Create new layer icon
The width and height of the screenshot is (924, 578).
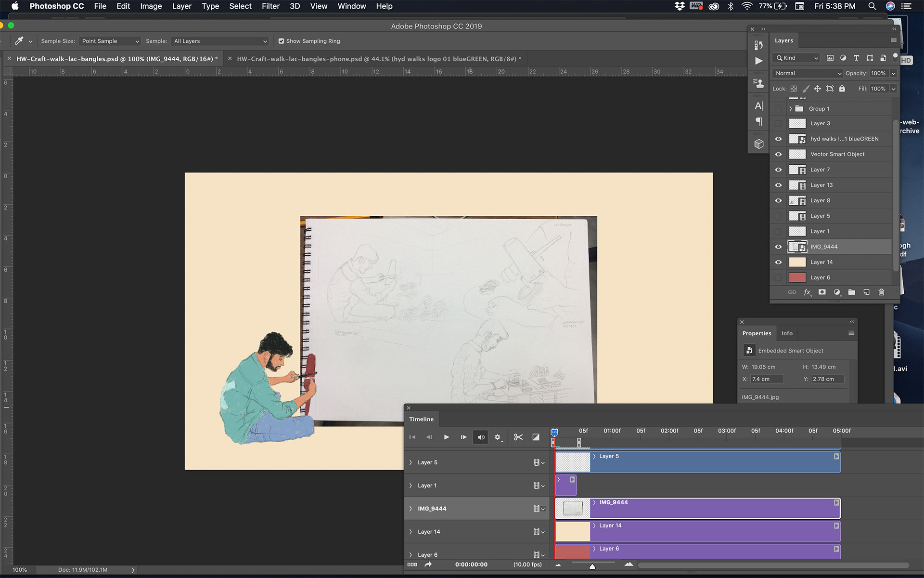tap(866, 292)
